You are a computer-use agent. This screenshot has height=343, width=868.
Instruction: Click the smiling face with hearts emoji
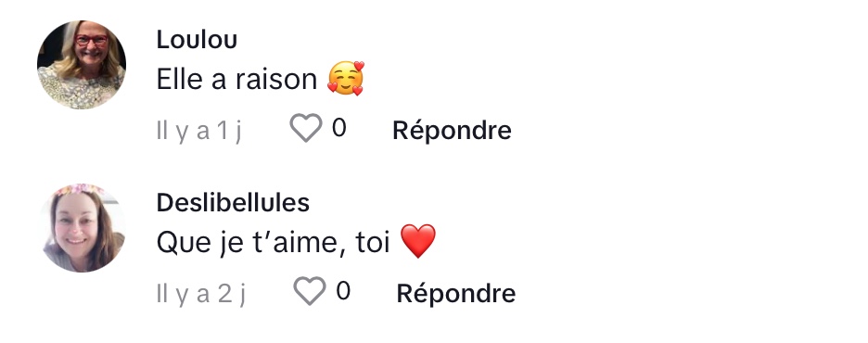tap(346, 79)
